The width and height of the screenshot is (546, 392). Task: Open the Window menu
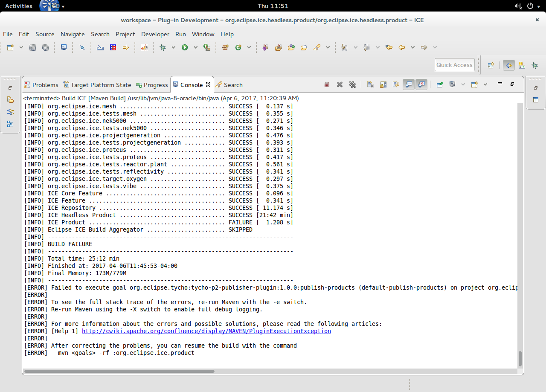coord(203,34)
